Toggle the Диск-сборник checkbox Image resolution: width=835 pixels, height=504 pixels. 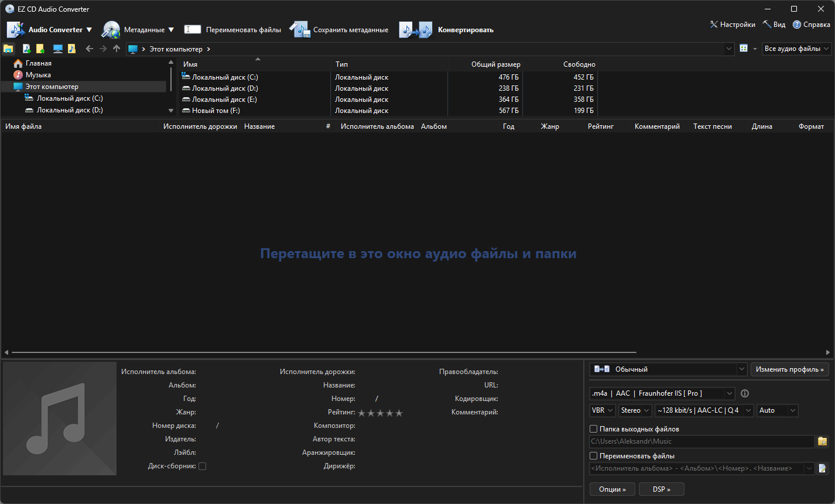[x=203, y=466]
